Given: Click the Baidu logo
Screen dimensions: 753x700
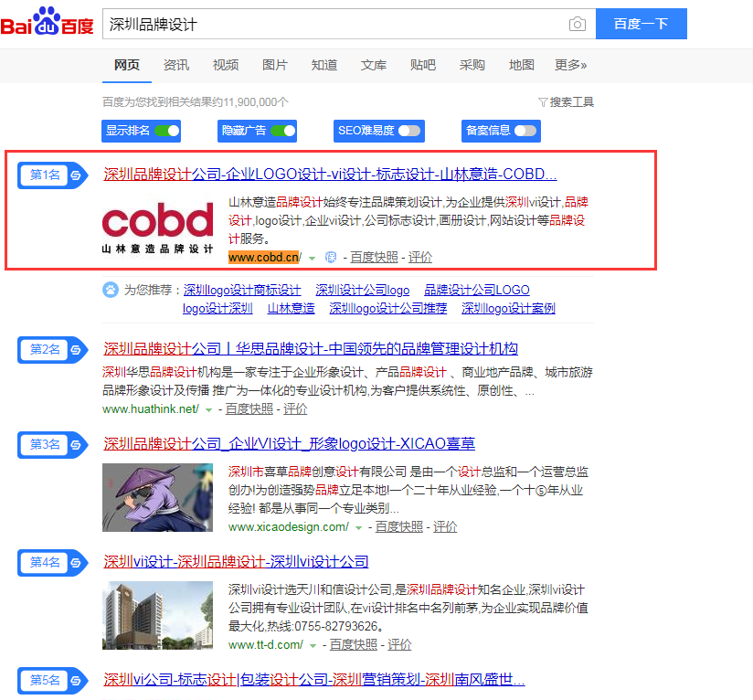Looking at the screenshot, I should 48,22.
